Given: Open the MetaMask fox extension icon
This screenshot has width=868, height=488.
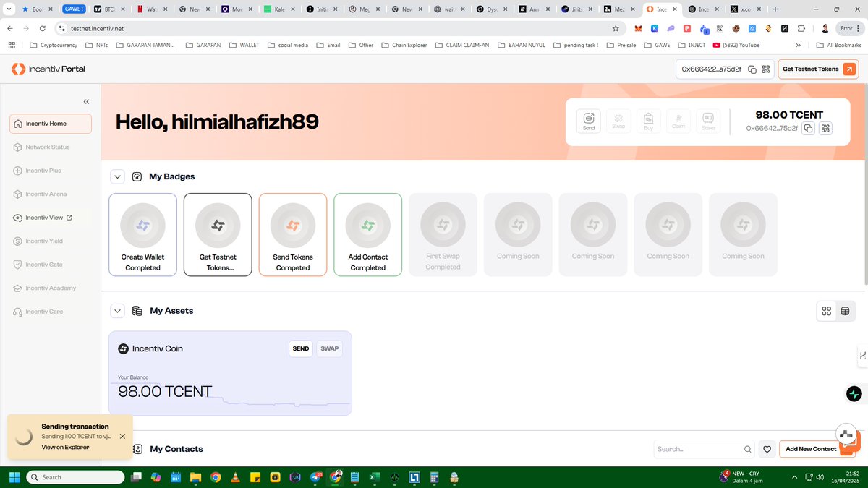Looking at the screenshot, I should coord(638,28).
